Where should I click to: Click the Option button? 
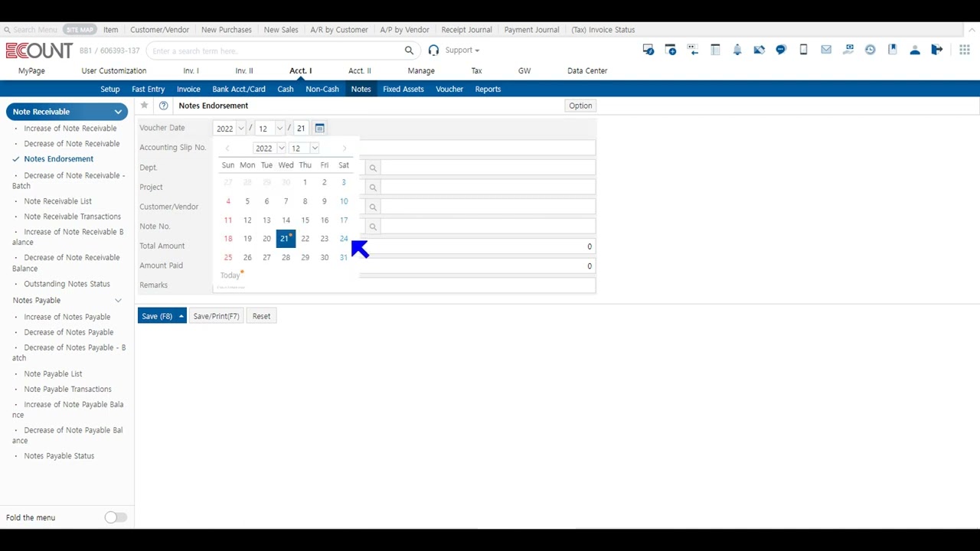pos(580,106)
